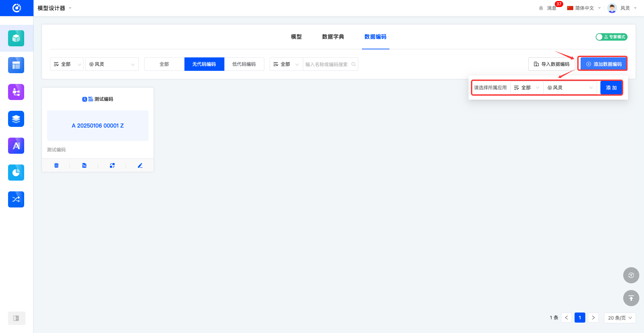Open the 简体中文 language dropdown
The image size is (644, 333).
[x=584, y=8]
